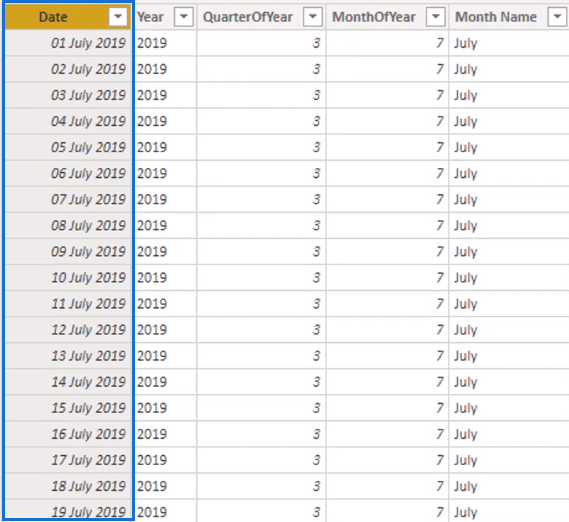Open the Date column filter dropdown
Image resolution: width=569 pixels, height=522 pixels.
(x=118, y=17)
